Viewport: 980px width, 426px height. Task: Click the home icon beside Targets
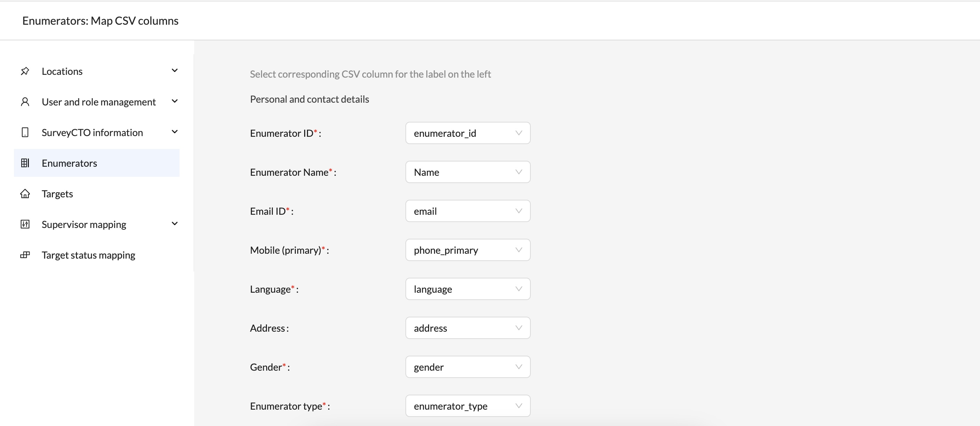pyautogui.click(x=25, y=194)
